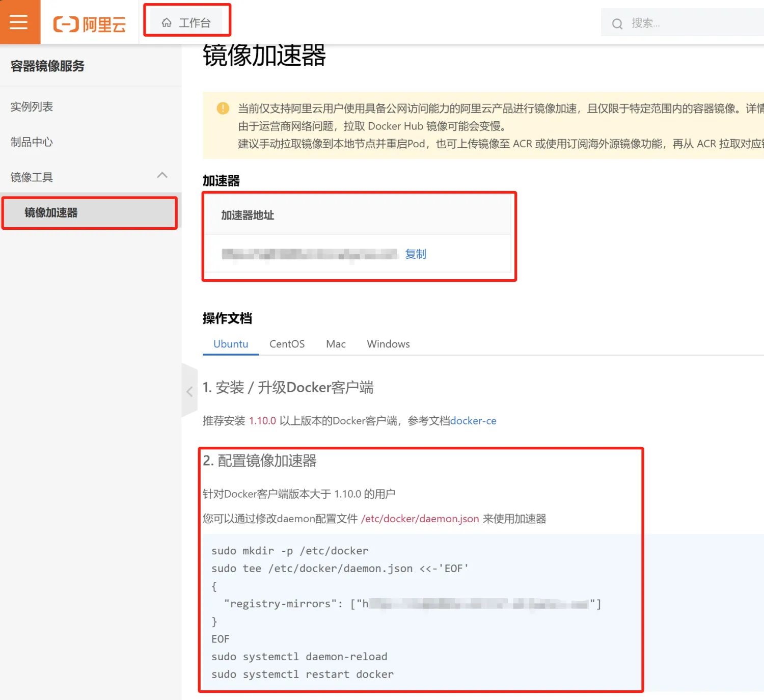Open the hamburger menu icon
Viewport: 764px width, 700px height.
pos(19,22)
